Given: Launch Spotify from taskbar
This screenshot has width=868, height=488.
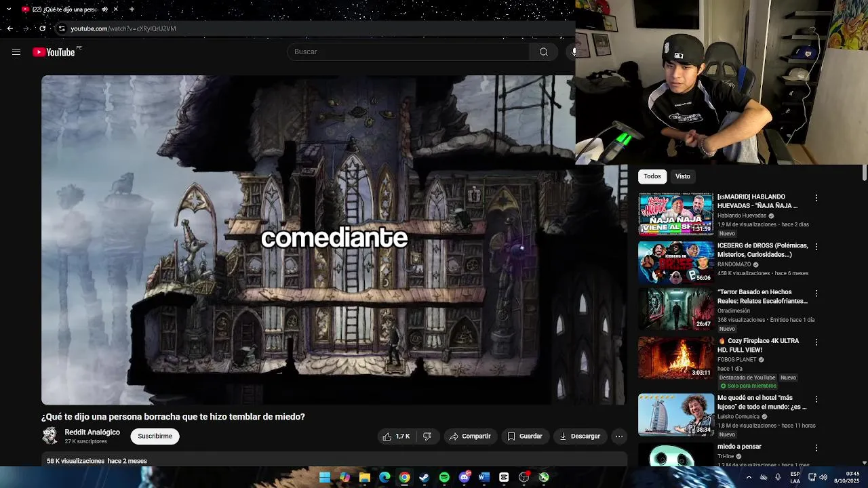Looking at the screenshot, I should coord(444,477).
